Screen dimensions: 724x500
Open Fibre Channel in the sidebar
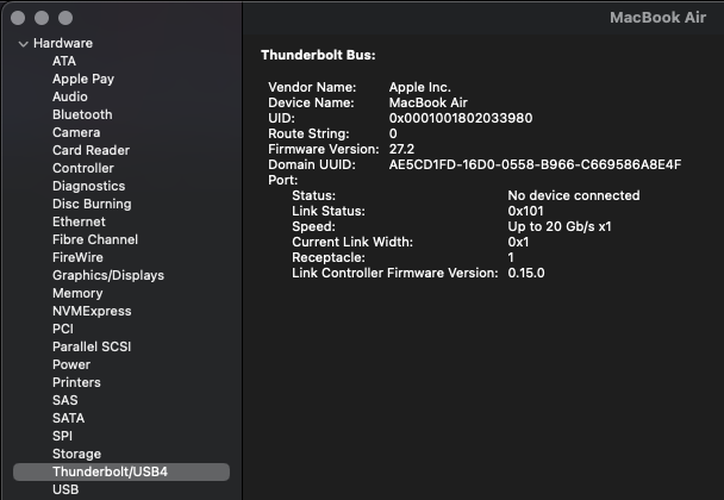point(95,240)
